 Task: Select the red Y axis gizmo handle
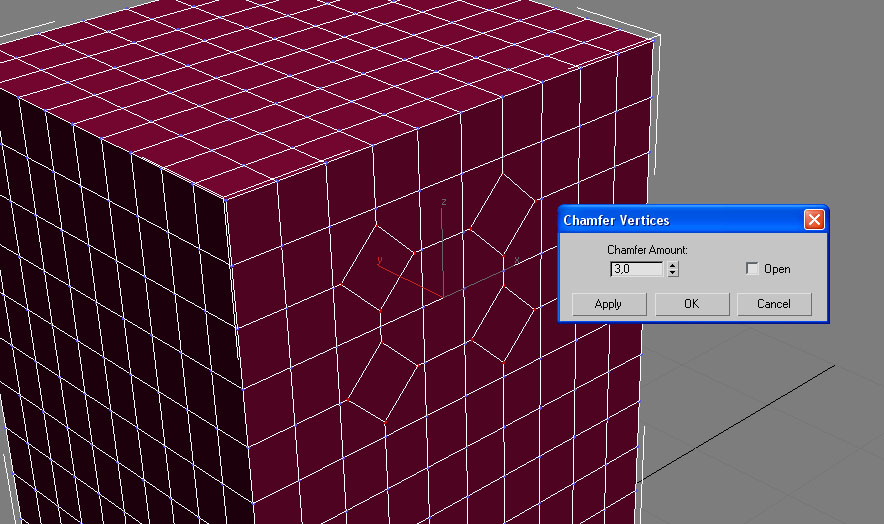[409, 278]
